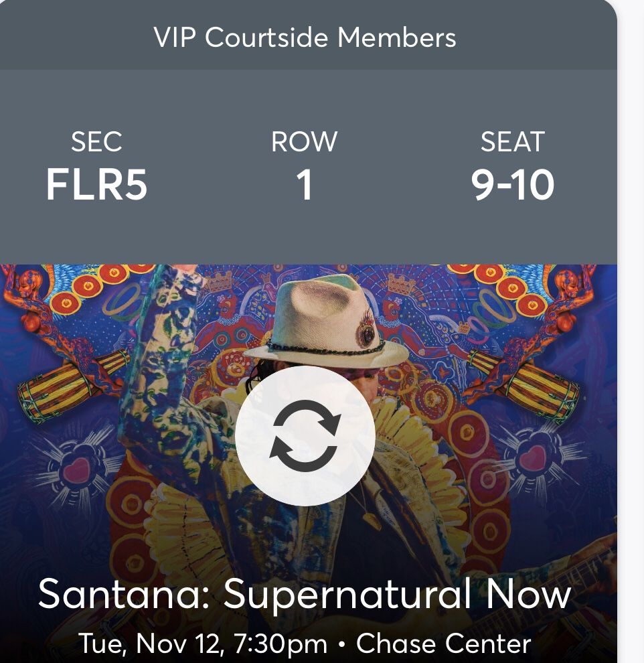Viewport: 644px width, 663px height.
Task: Select the SEC label
Action: 96,142
